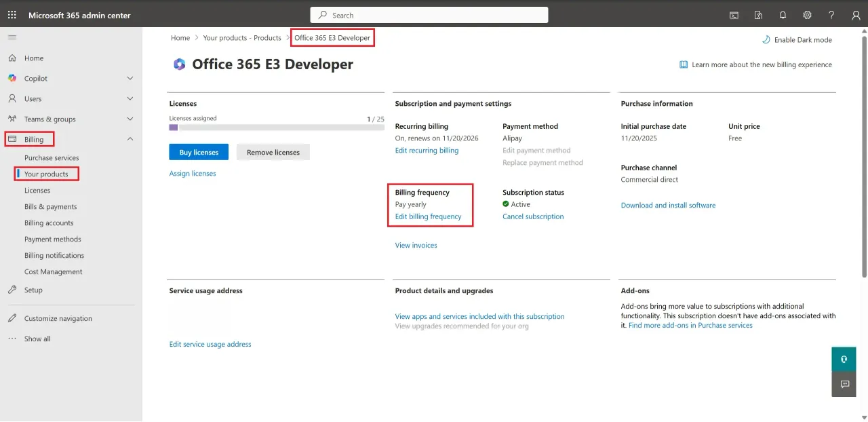This screenshot has width=868, height=422.
Task: Open Billing accounts page
Action: [49, 223]
